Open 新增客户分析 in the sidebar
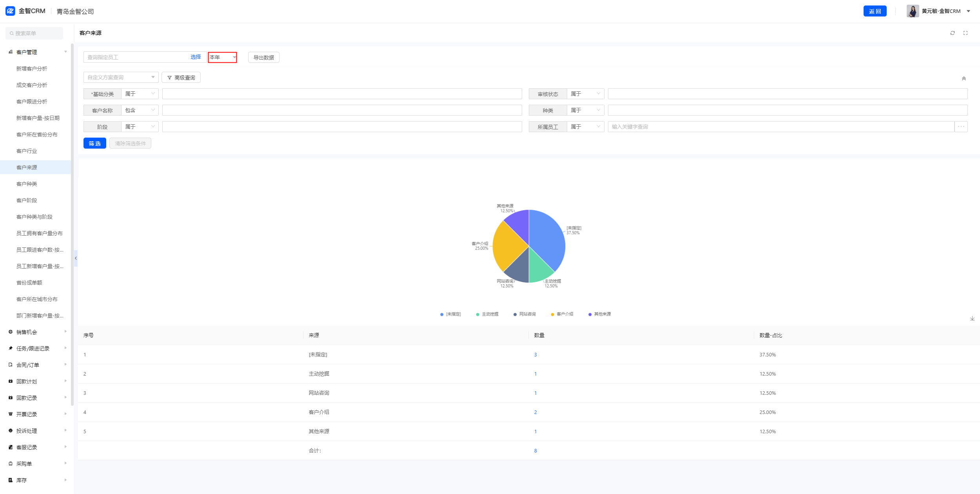 32,69
